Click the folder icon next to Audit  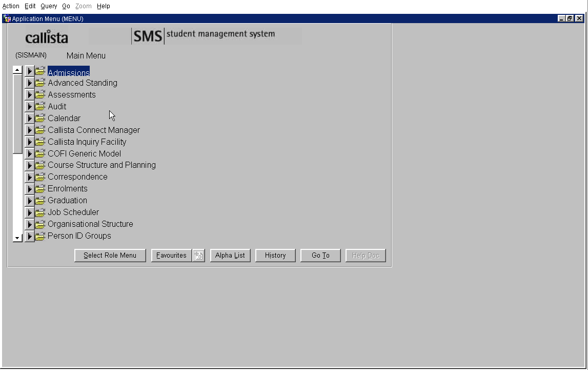40,106
